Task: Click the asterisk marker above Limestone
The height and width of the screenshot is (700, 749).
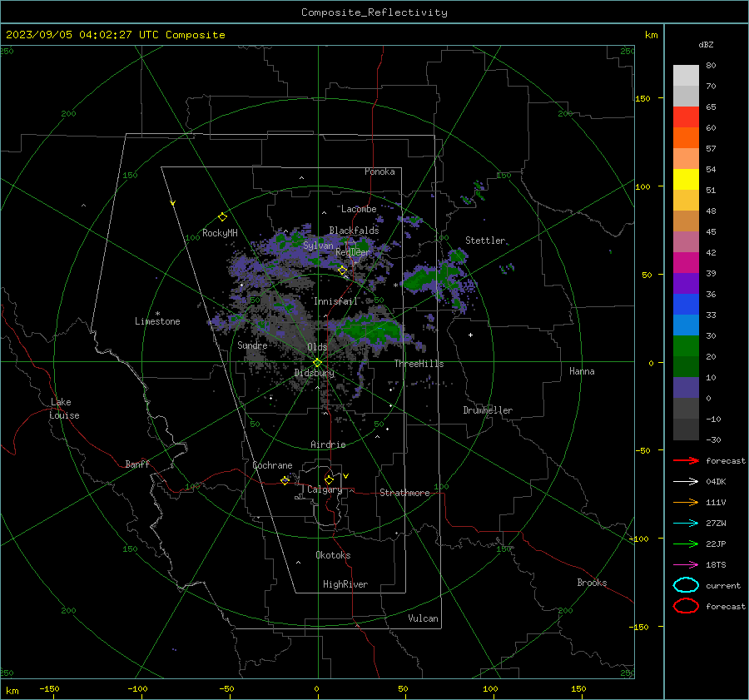Action: pos(157,314)
